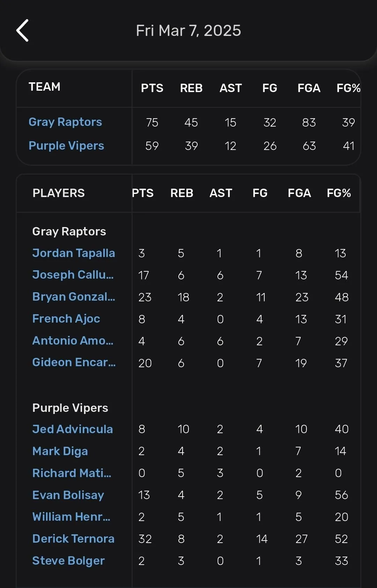
Task: Select Richard Mati... player link
Action: click(x=72, y=473)
